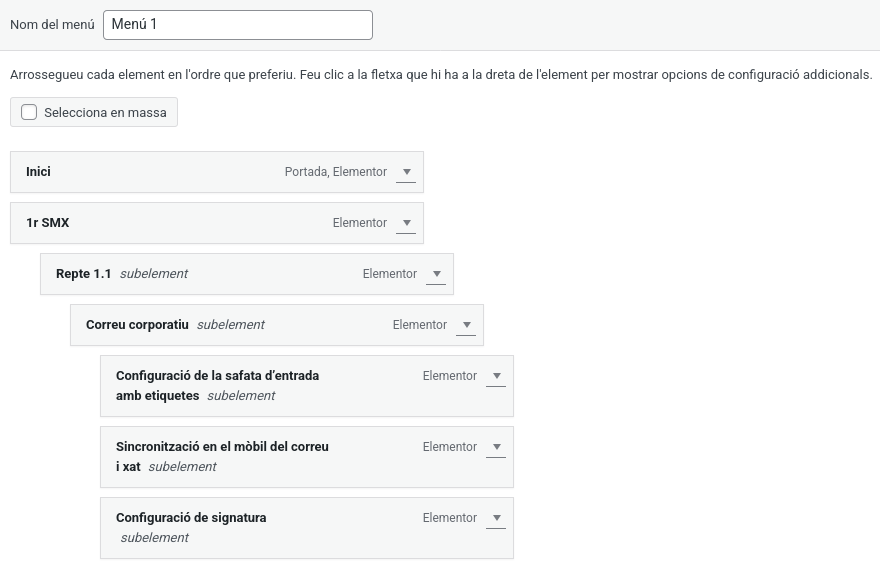This screenshot has width=880, height=561.
Task: Expand the 1r SMX item arrow
Action: (406, 223)
